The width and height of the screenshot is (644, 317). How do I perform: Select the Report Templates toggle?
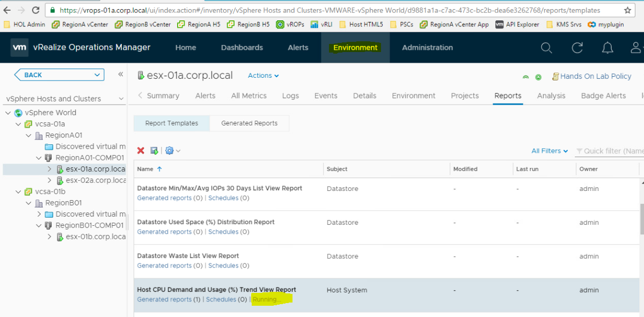click(x=171, y=123)
